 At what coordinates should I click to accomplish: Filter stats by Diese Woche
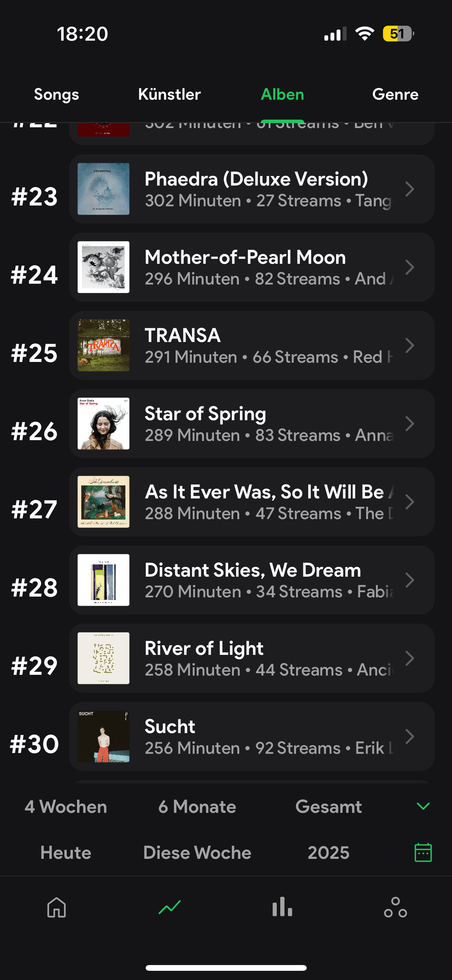click(197, 853)
